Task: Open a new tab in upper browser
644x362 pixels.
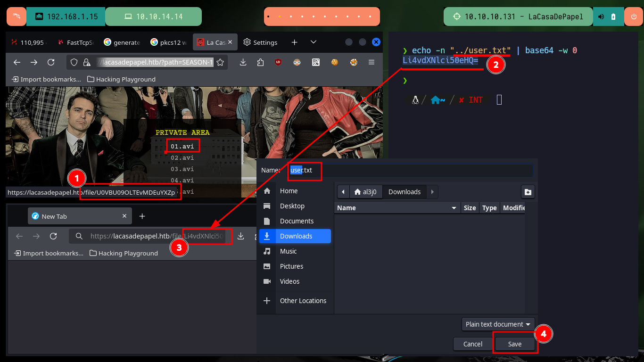Action: 294,42
